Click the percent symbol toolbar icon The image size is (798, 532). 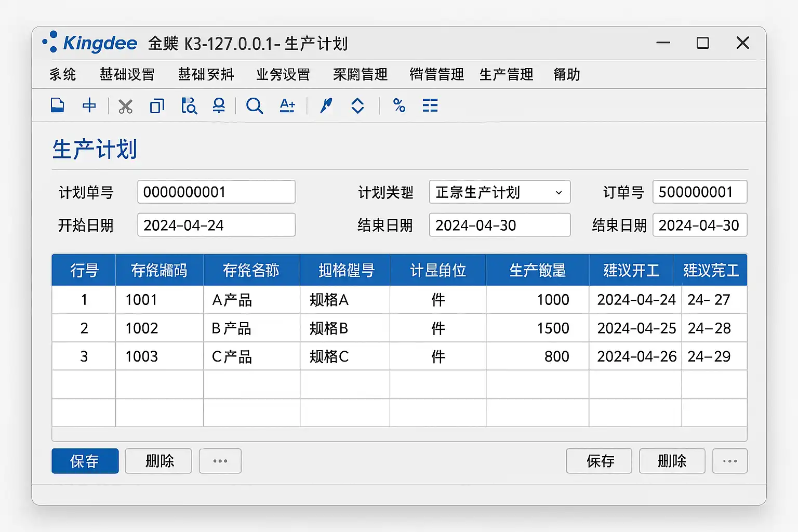coord(399,105)
